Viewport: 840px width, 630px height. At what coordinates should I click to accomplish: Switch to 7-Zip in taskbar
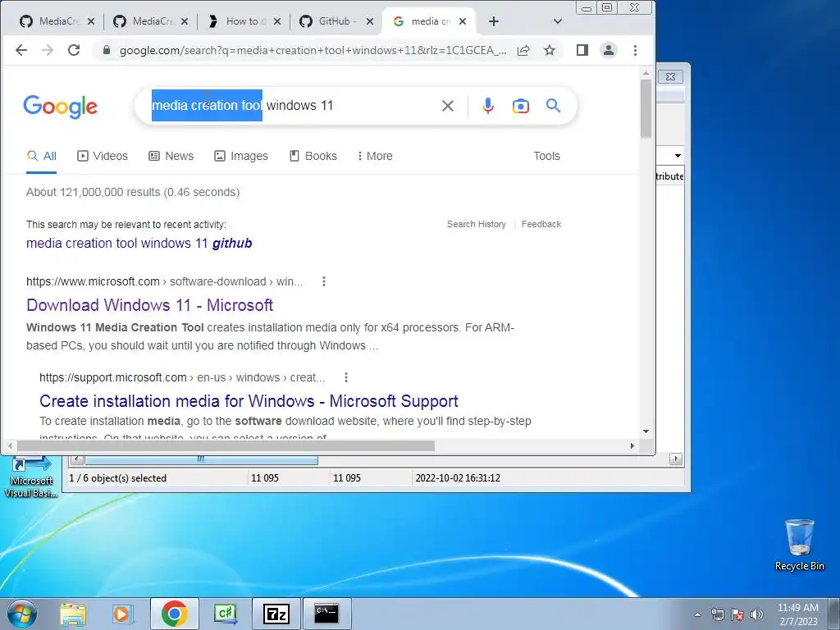click(276, 614)
